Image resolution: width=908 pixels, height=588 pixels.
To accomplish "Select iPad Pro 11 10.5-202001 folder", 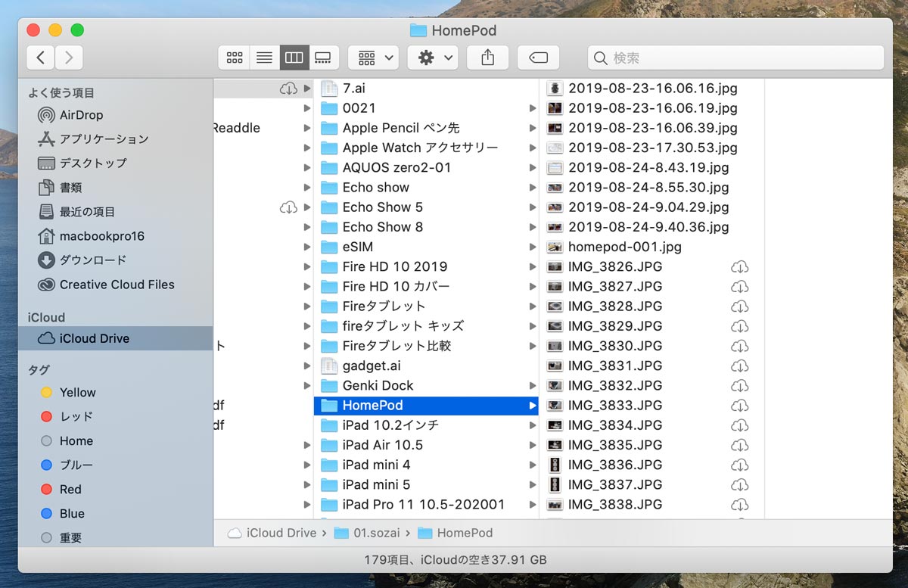I will point(426,504).
